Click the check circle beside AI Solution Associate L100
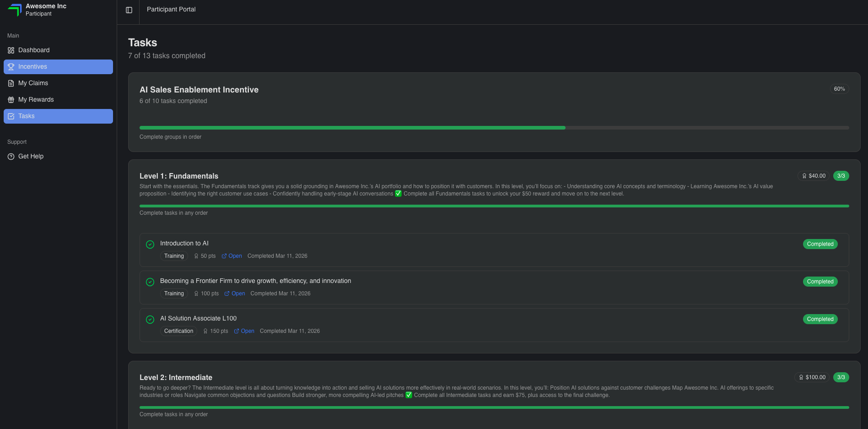868x429 pixels. (150, 320)
